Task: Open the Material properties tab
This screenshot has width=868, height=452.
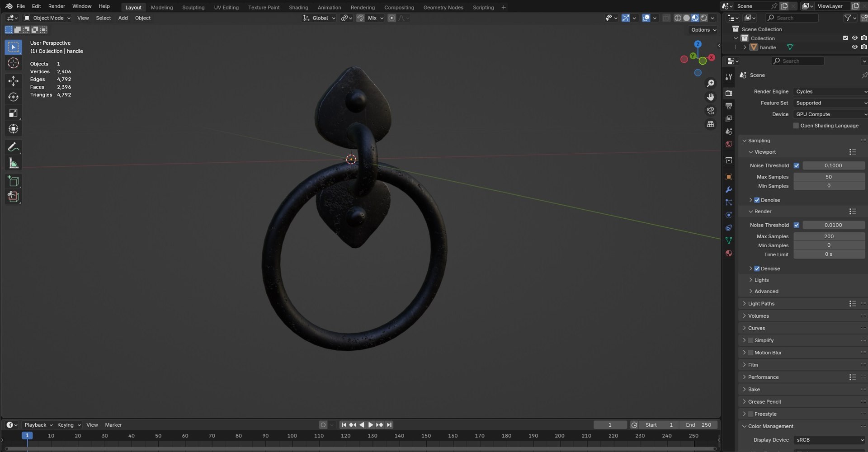Action: pyautogui.click(x=729, y=253)
